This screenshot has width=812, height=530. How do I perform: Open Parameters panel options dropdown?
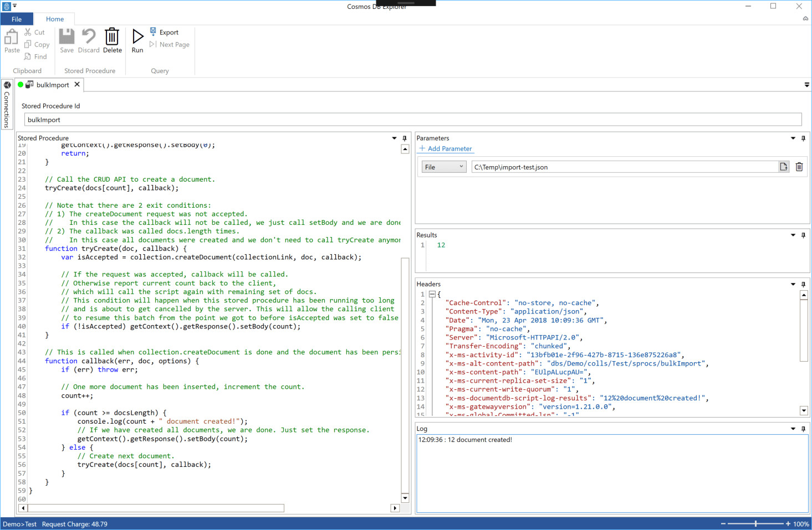tap(793, 138)
